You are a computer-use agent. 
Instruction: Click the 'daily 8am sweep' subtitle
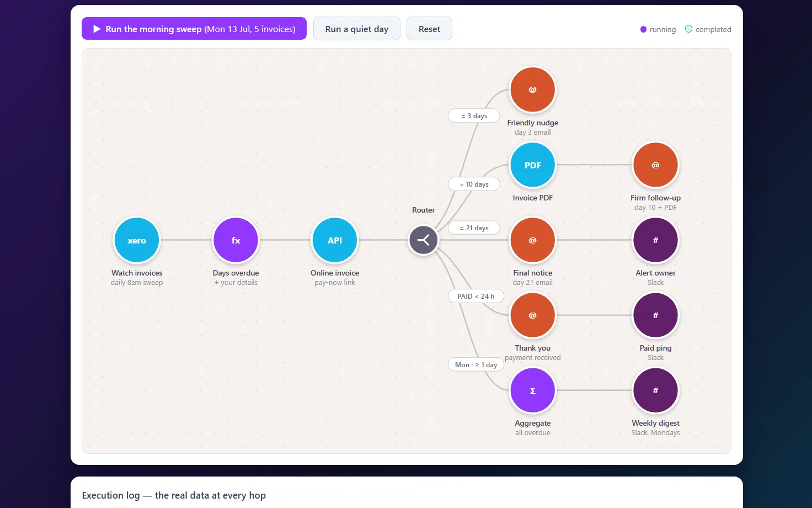(x=137, y=283)
